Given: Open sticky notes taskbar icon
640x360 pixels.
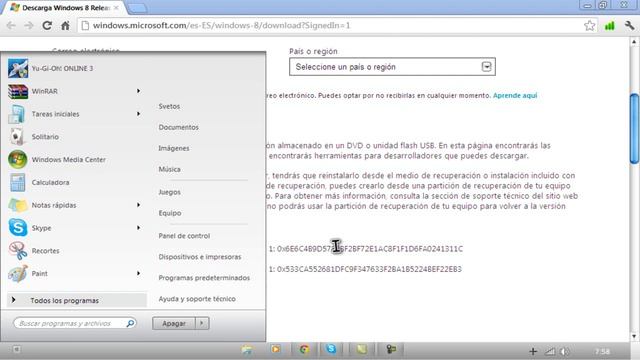Looking at the screenshot, I should click(x=362, y=349).
